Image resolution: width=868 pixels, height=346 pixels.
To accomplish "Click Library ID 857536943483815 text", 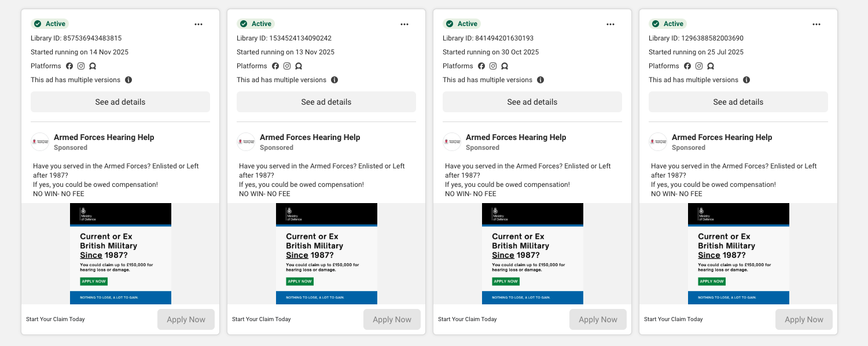I will tap(78, 38).
